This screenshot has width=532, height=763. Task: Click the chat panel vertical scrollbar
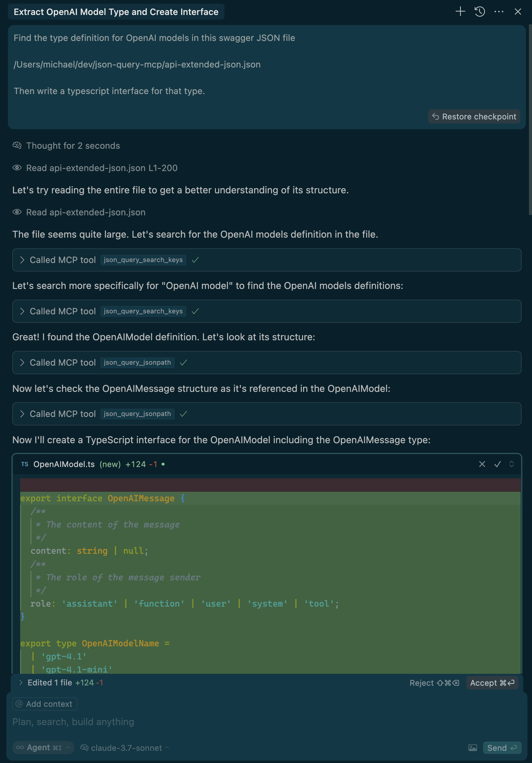(x=530, y=120)
